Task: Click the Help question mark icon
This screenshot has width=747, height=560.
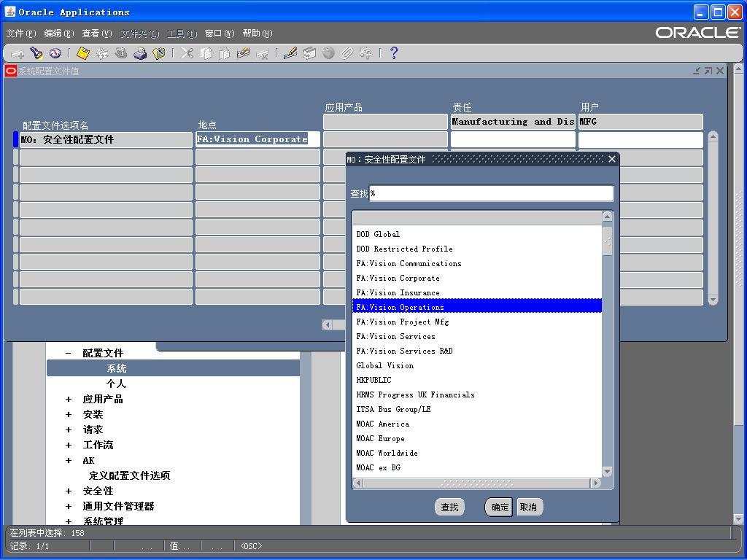Action: coord(394,53)
